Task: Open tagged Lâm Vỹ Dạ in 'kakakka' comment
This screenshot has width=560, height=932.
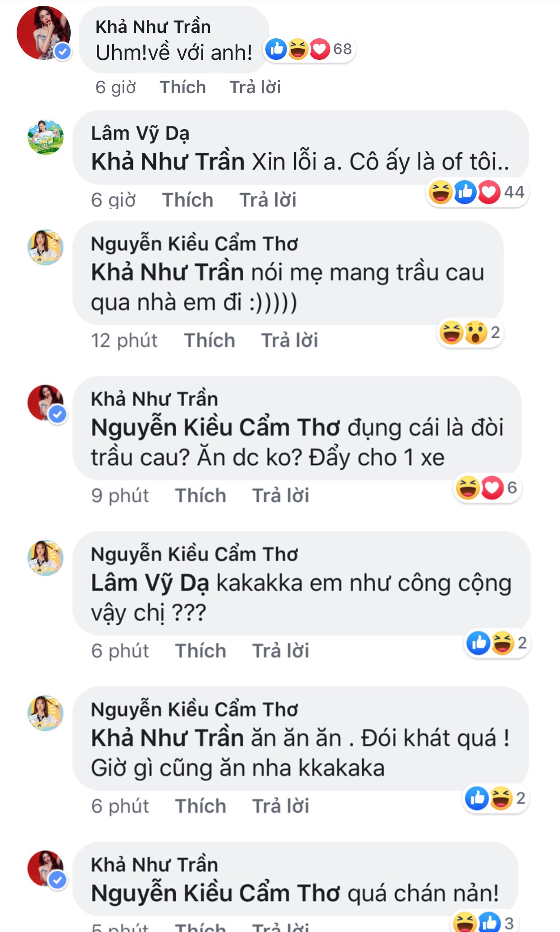Action: [150, 583]
